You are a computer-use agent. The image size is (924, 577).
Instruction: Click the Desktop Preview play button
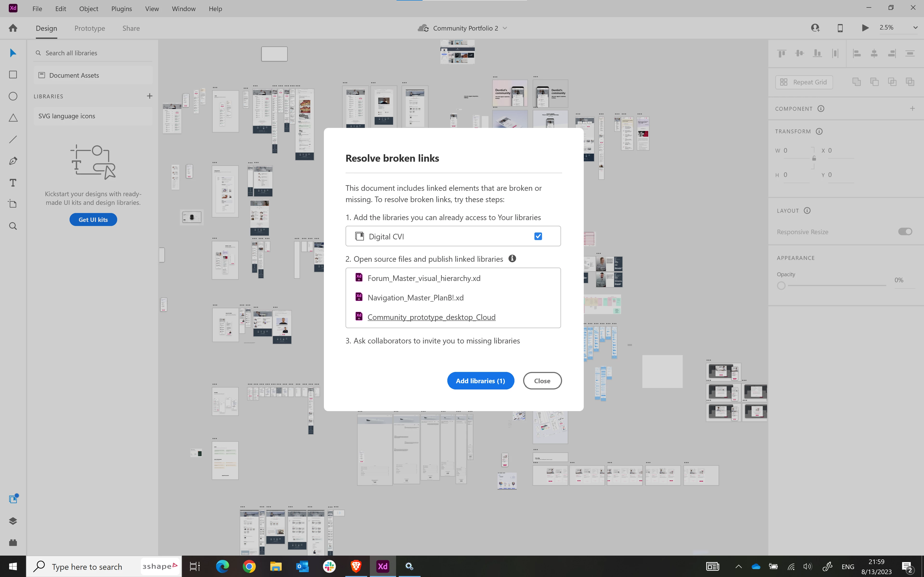(865, 28)
